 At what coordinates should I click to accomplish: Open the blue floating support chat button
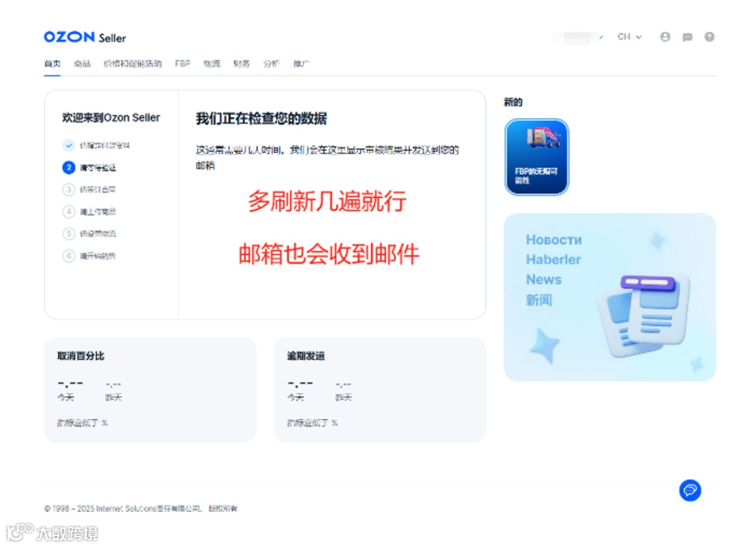[690, 490]
